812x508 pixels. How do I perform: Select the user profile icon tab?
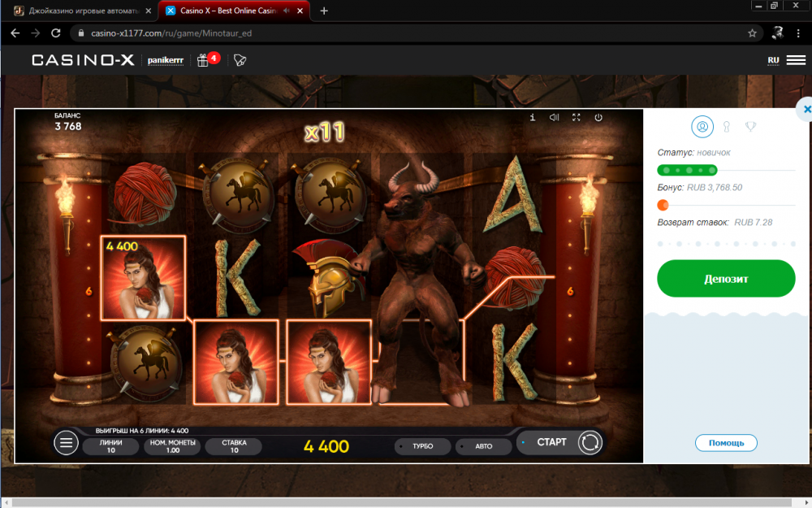pyautogui.click(x=702, y=126)
